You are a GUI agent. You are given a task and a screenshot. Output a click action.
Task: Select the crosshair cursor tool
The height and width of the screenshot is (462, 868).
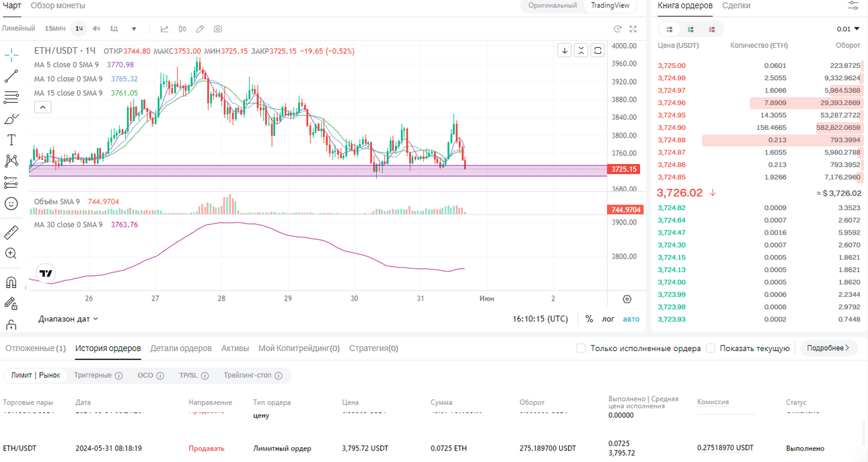(x=11, y=55)
